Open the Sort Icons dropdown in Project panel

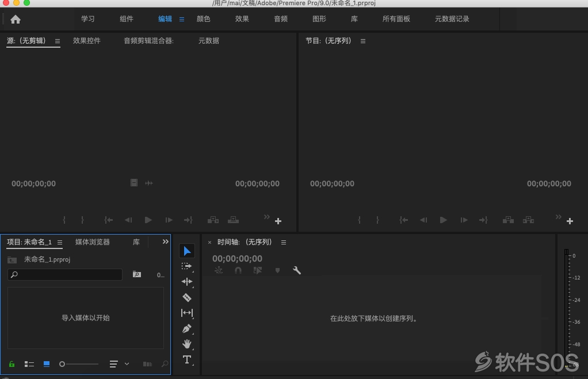click(119, 364)
